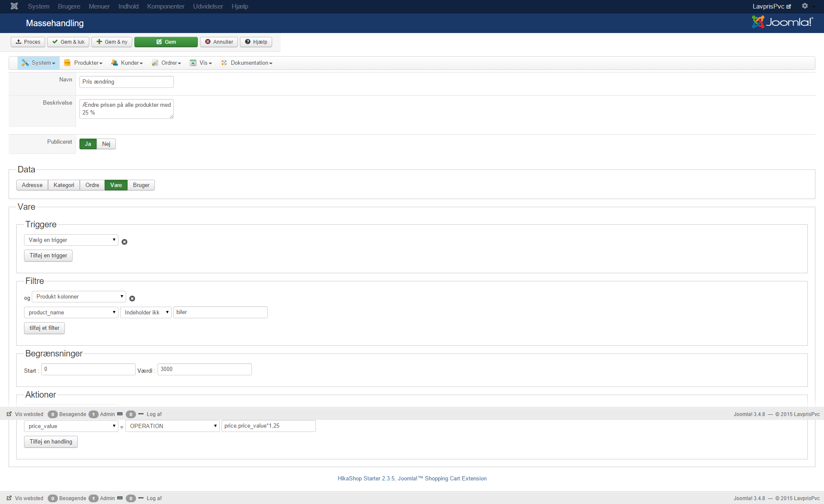Image resolution: width=824 pixels, height=504 pixels.
Task: Click the Navn input field
Action: click(127, 82)
